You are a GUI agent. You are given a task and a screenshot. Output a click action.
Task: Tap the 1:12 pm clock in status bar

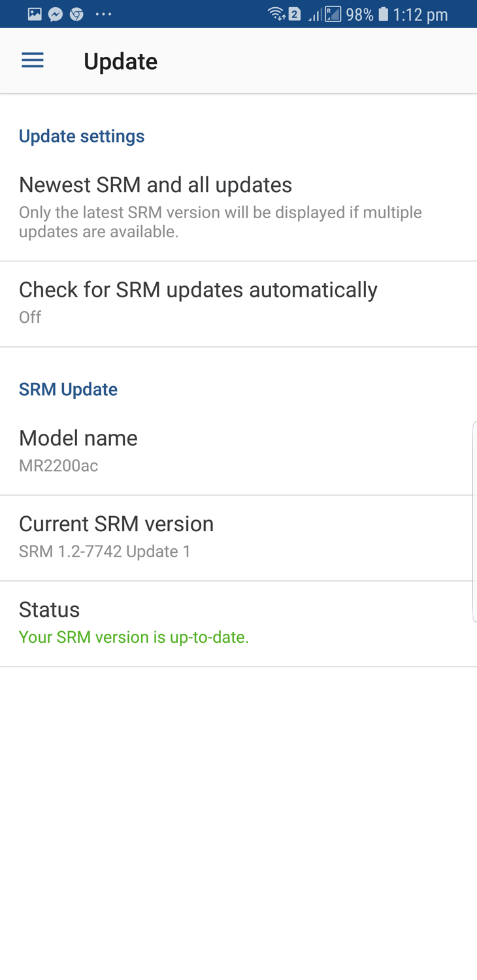(420, 14)
